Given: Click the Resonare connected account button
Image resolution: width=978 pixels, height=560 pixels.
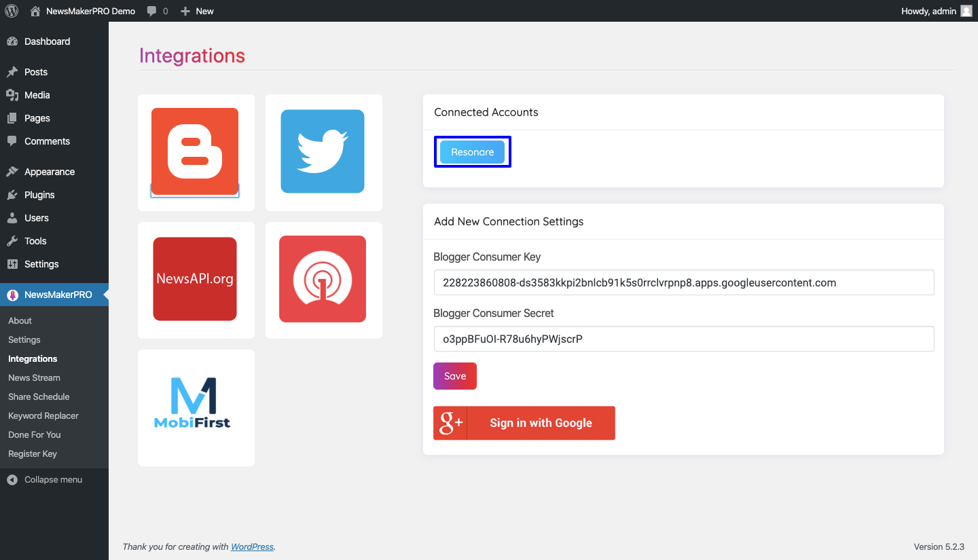Looking at the screenshot, I should (x=473, y=152).
